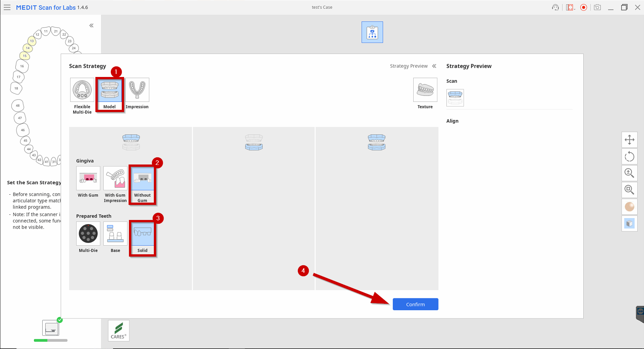Select tooth 46 on the chart
644x349 pixels.
(x=23, y=130)
